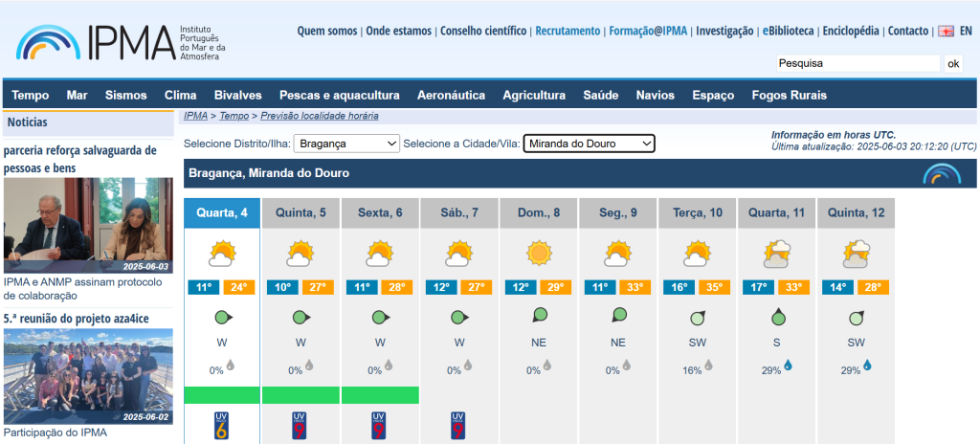Click UV index 6 icon for Quarta, 4

(221, 425)
